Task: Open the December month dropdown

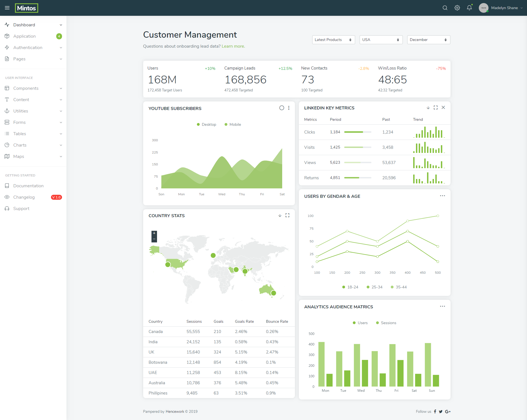Action: pos(428,40)
